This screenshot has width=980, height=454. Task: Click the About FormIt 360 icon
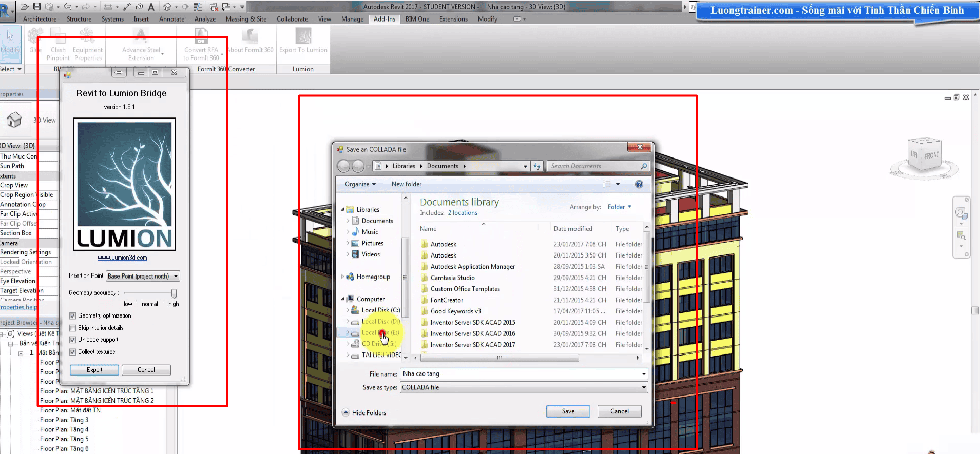250,36
